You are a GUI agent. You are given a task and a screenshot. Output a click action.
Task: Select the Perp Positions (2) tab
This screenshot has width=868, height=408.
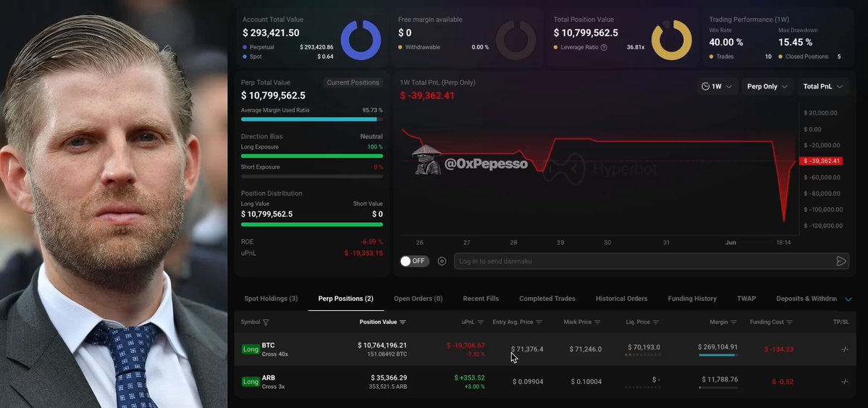(345, 299)
